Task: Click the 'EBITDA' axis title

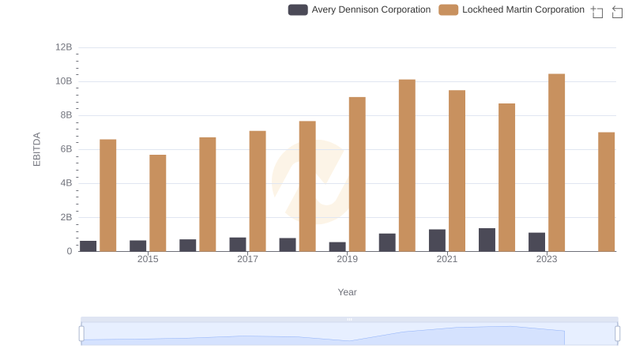Action: [36, 149]
